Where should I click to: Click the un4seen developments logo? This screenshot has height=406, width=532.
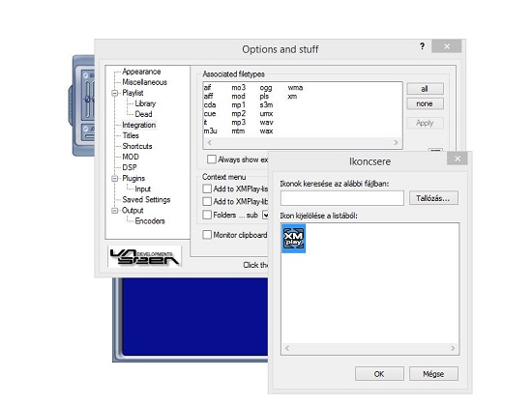pos(145,256)
